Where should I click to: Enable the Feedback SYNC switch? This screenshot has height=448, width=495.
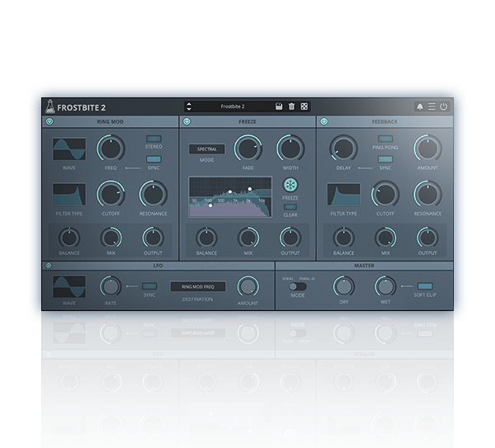pyautogui.click(x=385, y=158)
